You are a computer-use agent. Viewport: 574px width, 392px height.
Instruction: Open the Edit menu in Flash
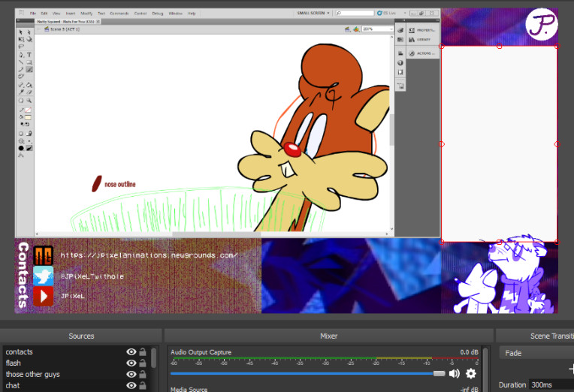coord(44,14)
